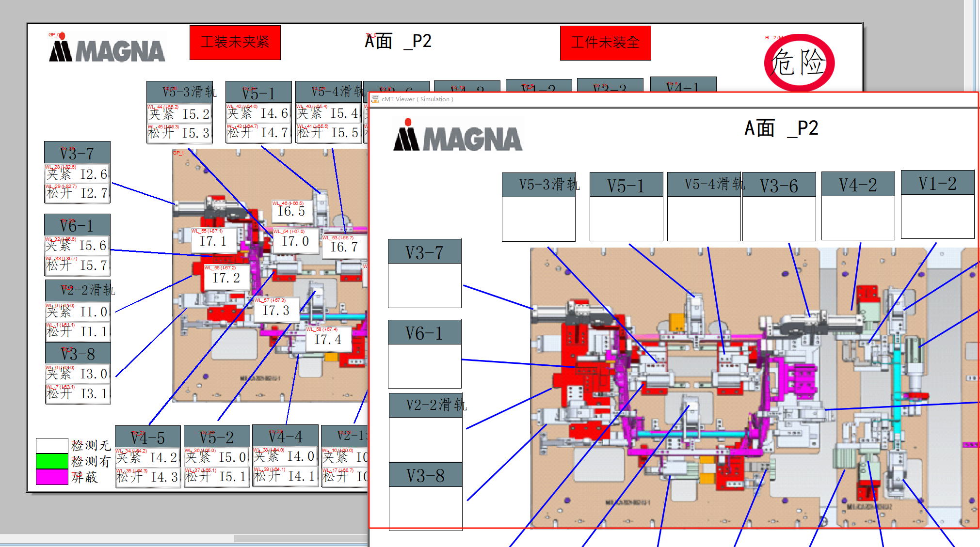Screen dimensions: 980x547
Task: Select the 松开 I5.3 indicator under V5-3滑轨
Action: [180, 133]
